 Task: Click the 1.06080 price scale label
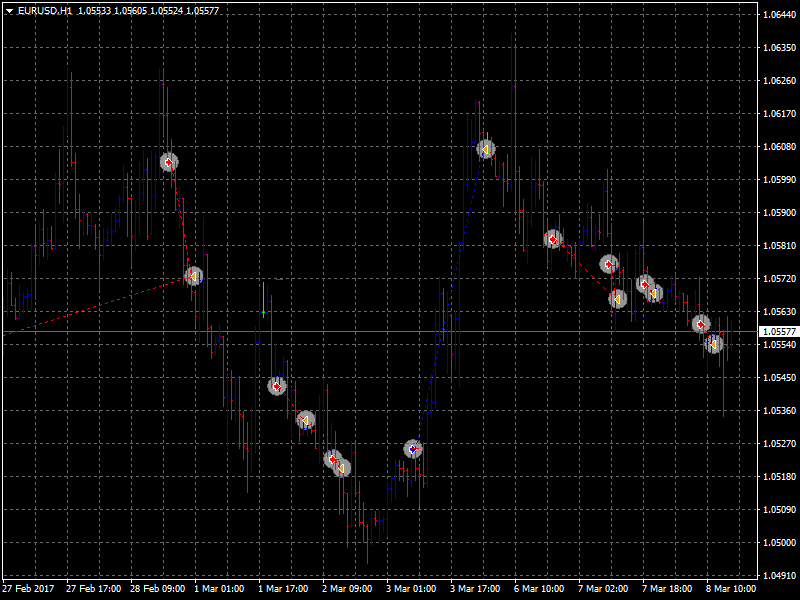tap(779, 146)
